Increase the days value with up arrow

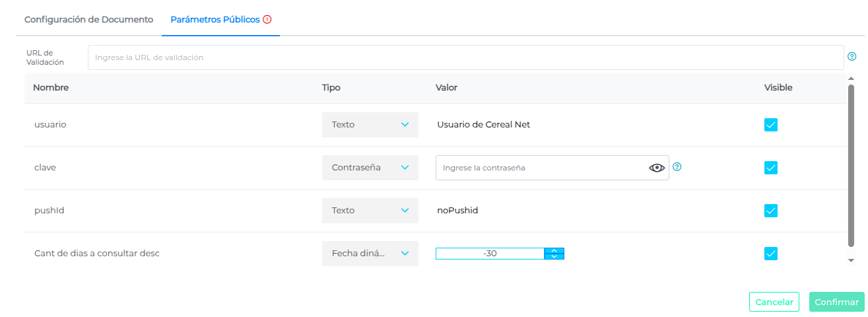coord(554,250)
